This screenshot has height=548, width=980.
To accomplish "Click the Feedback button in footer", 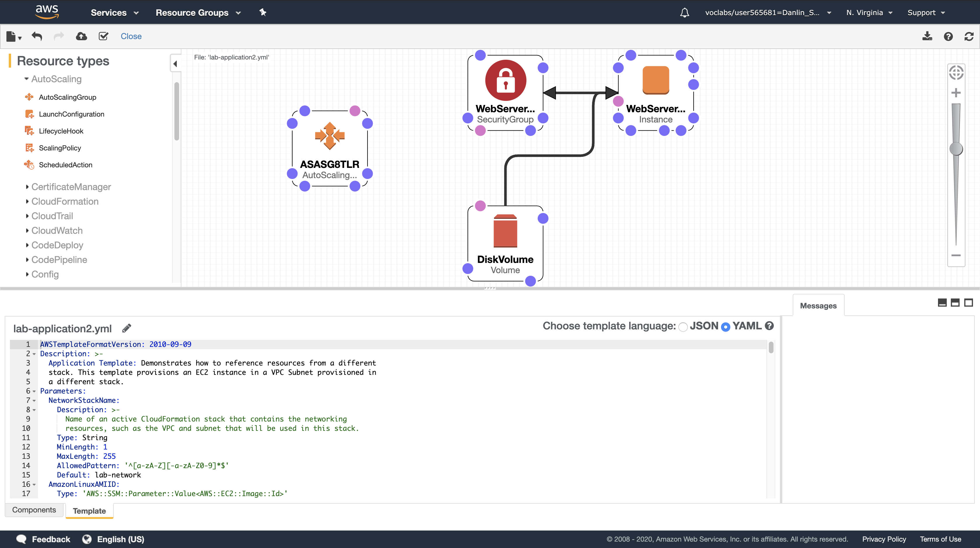I will pos(43,539).
